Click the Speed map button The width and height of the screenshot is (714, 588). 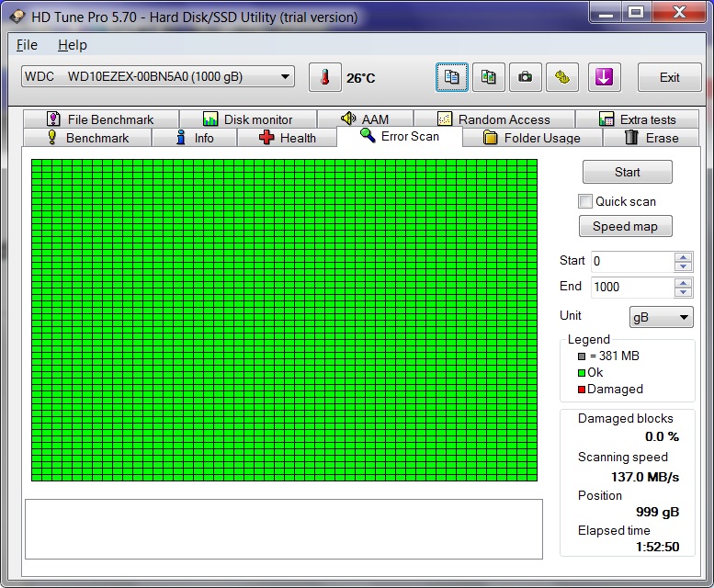coord(625,227)
